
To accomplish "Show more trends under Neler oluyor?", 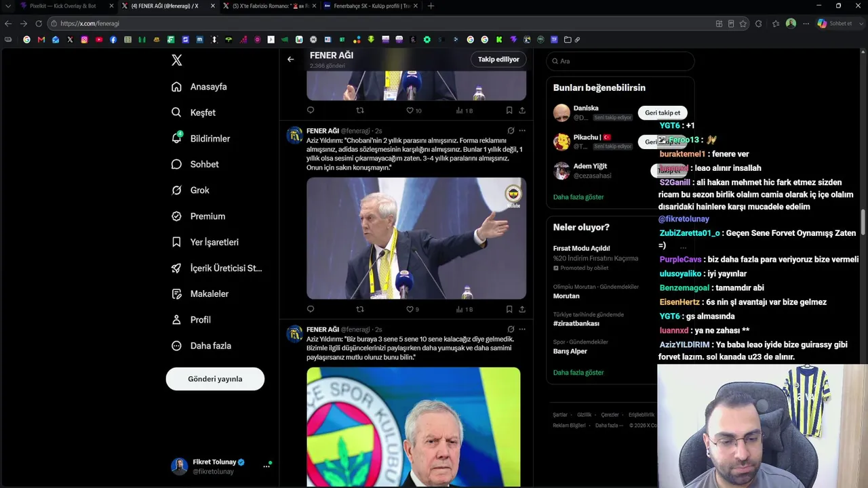I will [578, 373].
